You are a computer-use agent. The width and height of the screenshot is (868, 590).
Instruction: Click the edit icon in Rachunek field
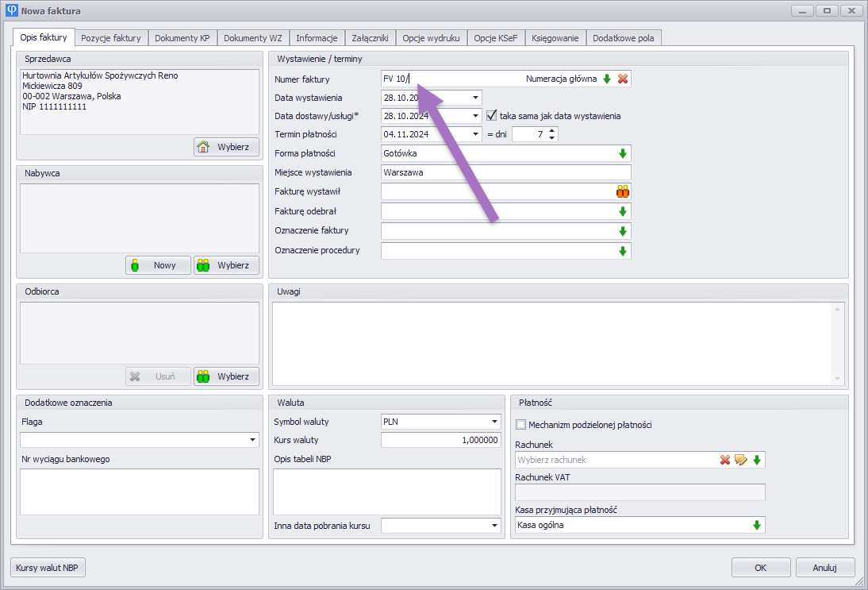tap(741, 460)
